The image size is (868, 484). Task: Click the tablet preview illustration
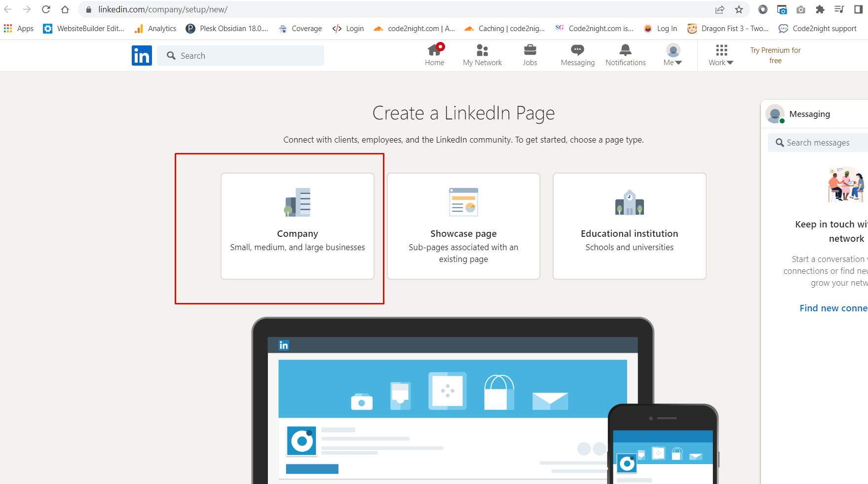pyautogui.click(x=453, y=401)
